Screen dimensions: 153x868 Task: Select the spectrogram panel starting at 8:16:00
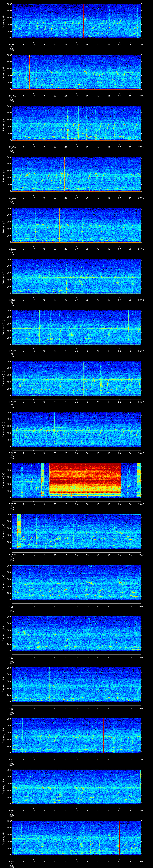tap(76, 21)
